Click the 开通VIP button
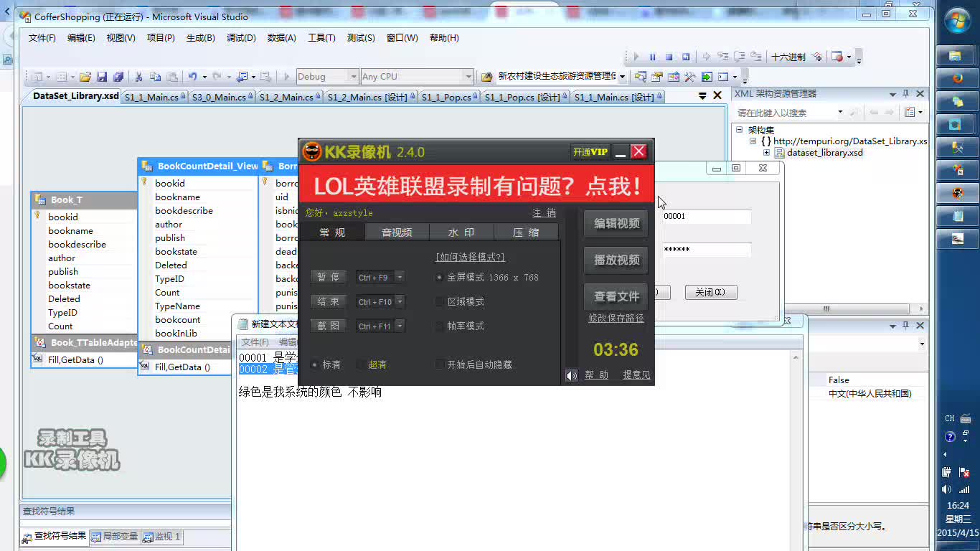This screenshot has width=980, height=551. tap(590, 152)
